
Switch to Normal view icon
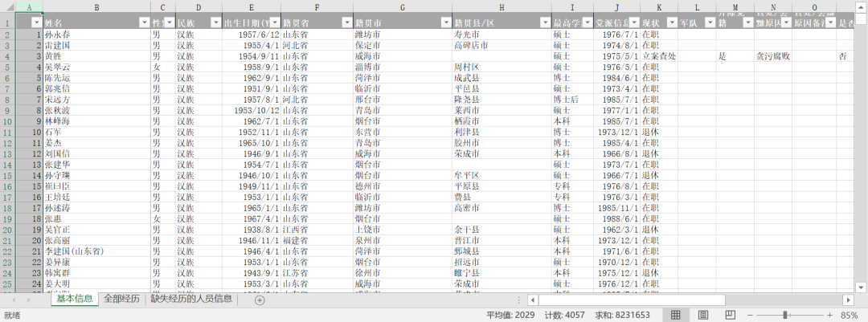coord(675,316)
